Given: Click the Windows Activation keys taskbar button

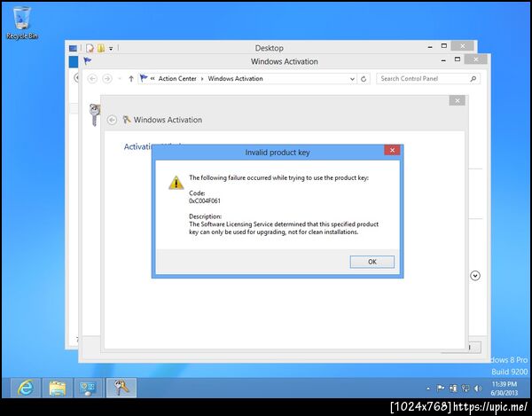Looking at the screenshot, I should [121, 388].
